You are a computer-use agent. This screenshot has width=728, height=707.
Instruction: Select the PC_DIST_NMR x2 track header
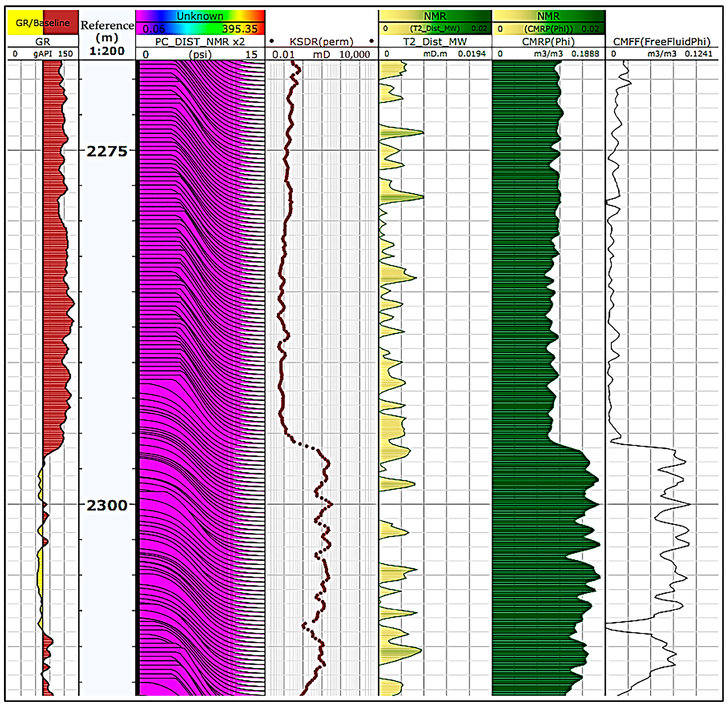[x=200, y=42]
